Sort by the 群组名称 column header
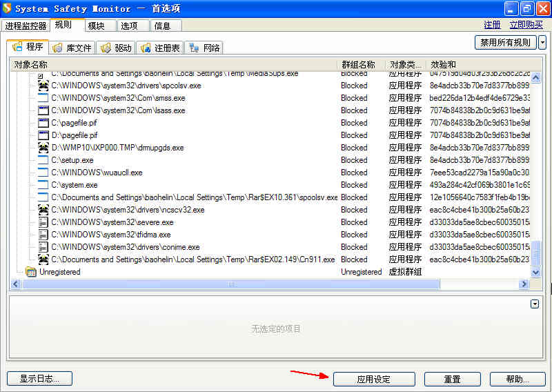 pyautogui.click(x=362, y=65)
